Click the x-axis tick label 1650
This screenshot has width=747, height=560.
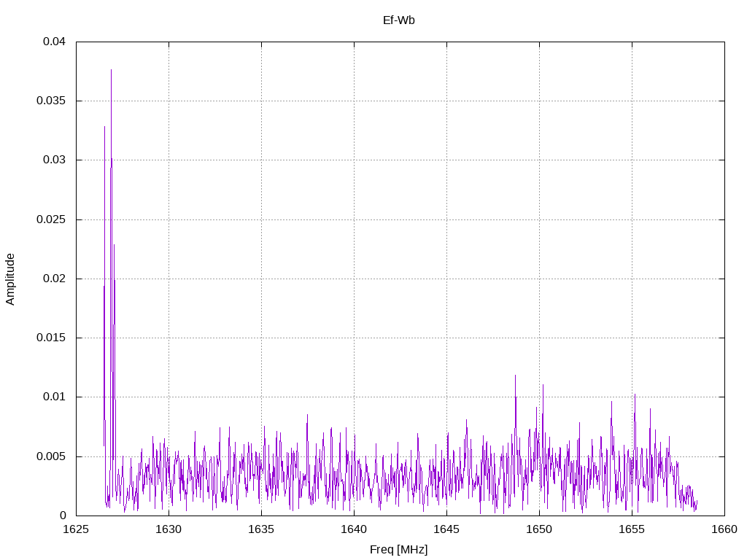pos(539,529)
